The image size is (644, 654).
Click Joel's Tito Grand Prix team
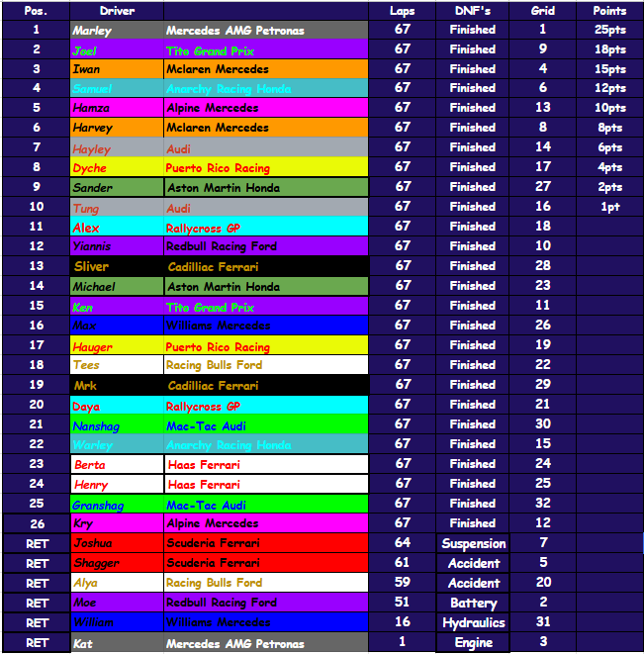click(266, 49)
